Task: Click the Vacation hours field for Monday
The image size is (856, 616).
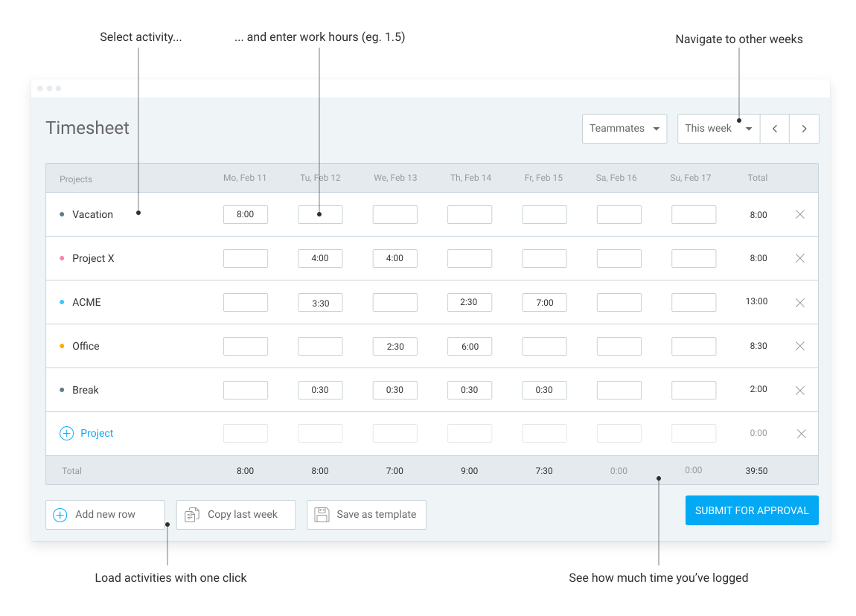Action: point(245,214)
